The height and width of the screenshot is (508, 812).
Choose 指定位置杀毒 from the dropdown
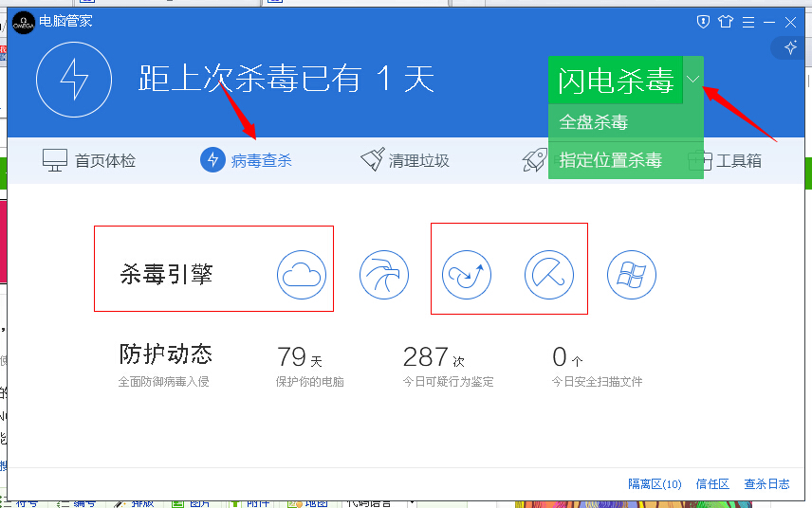point(625,160)
